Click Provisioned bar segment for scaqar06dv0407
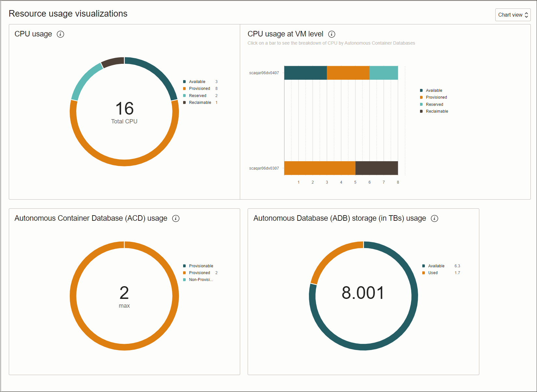The image size is (537, 392). coord(348,73)
